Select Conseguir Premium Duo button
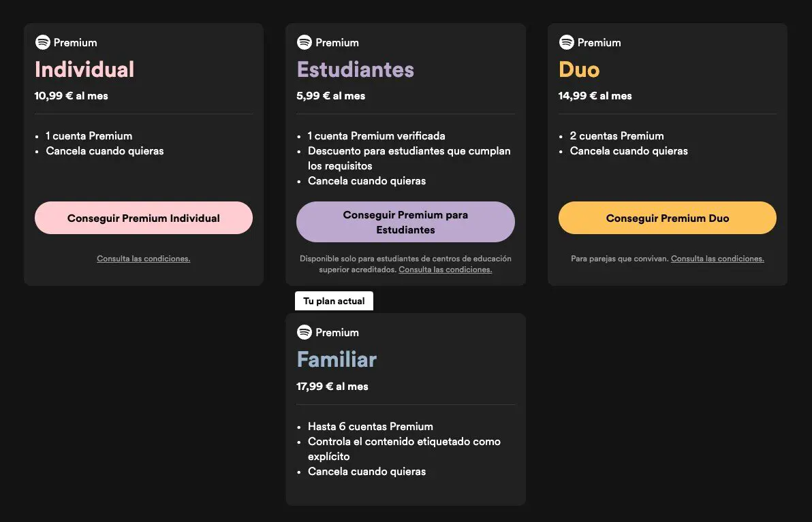The height and width of the screenshot is (522, 812). (x=668, y=218)
